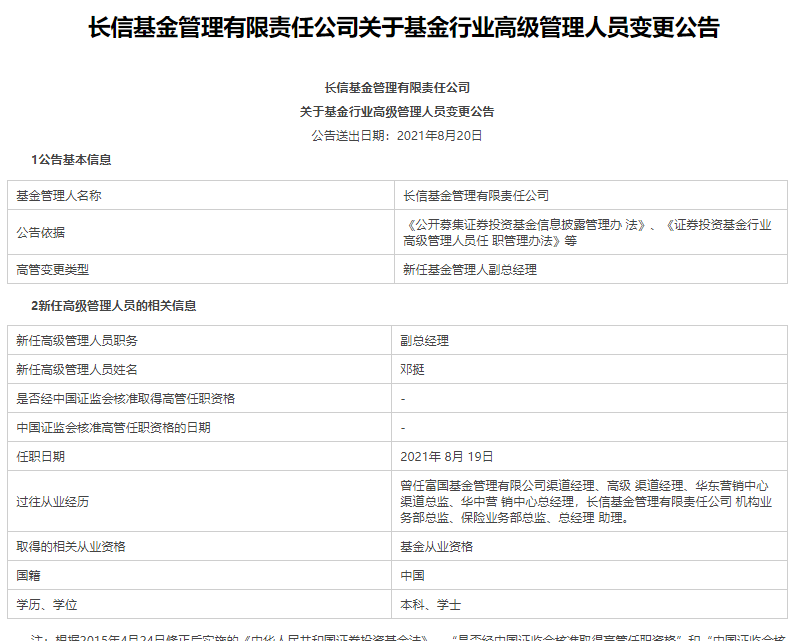Image resolution: width=801 pixels, height=641 pixels.
Task: Click the '基金管理人名称' label cell
Action: coord(201,195)
